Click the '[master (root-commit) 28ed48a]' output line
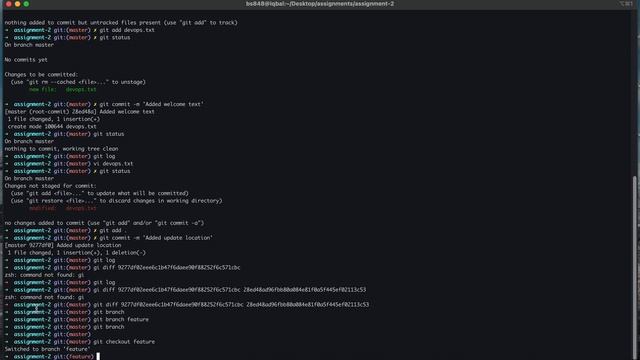Viewport: 640px width, 360px height. pyautogui.click(x=80, y=111)
